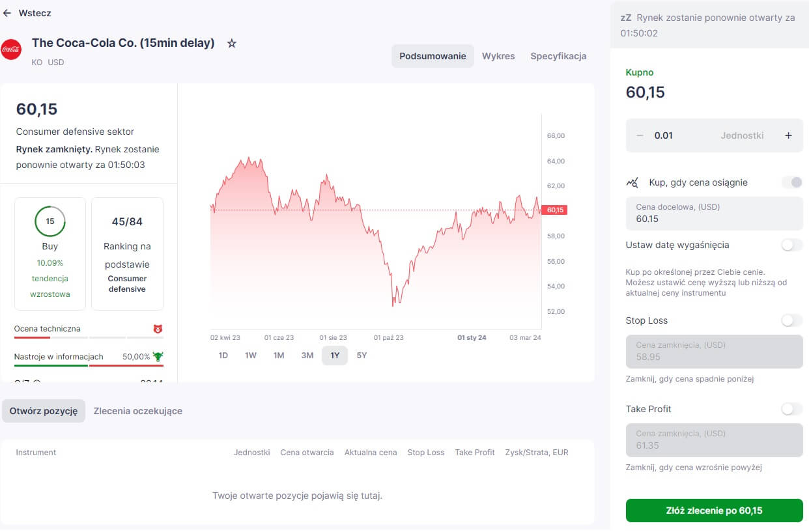Click the red 60,15 price marker on chart
The height and width of the screenshot is (532, 809).
[x=556, y=210]
